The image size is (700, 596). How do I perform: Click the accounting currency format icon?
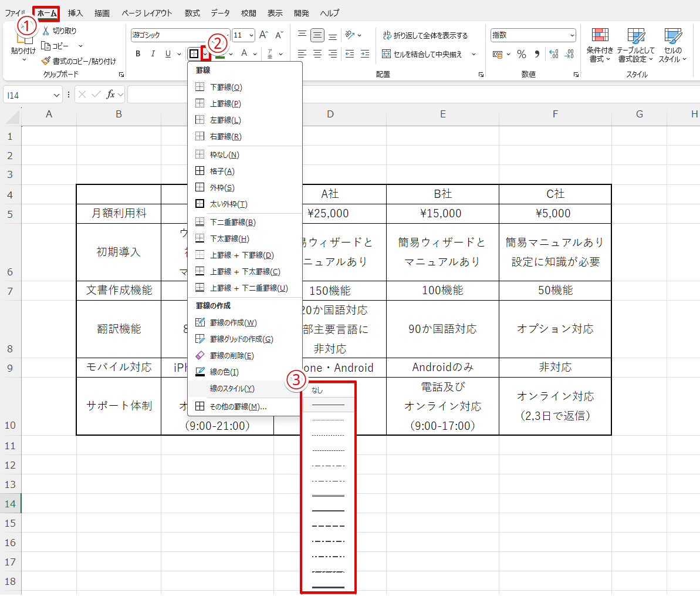click(498, 54)
